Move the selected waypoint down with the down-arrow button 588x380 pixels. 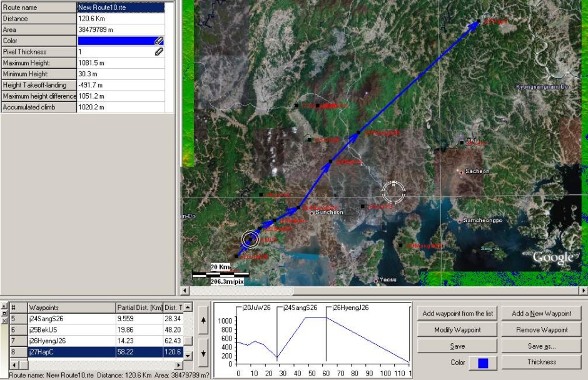203,353
